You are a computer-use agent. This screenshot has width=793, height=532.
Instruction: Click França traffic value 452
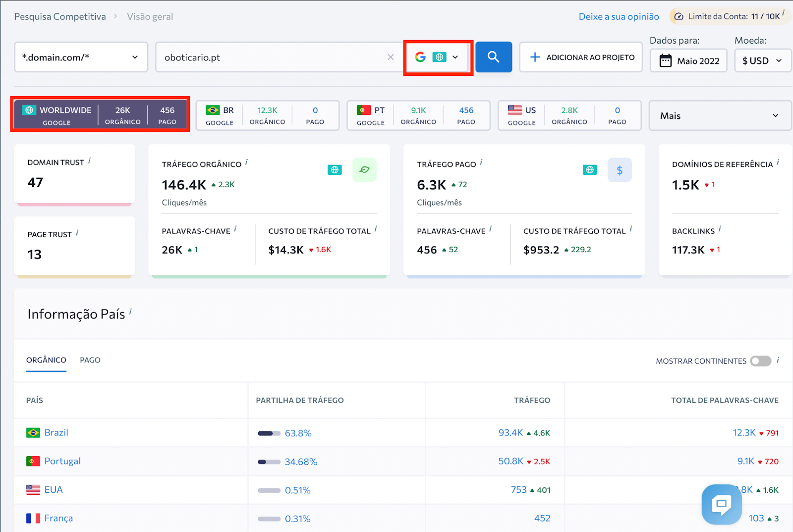click(542, 518)
